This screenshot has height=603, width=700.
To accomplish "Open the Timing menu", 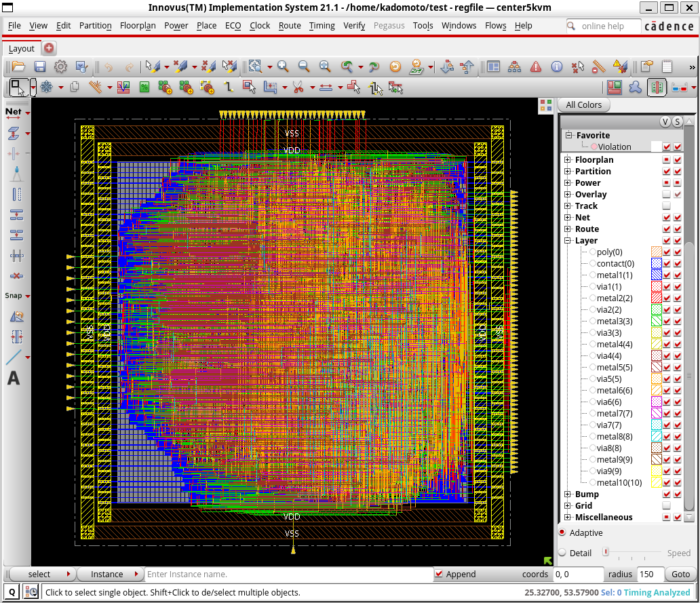I will coord(322,26).
